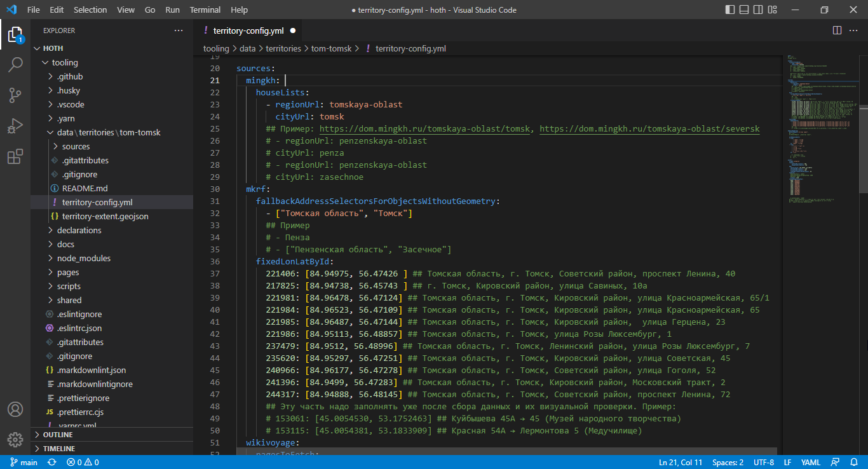Open the Accounts icon
Viewport: 868px width, 469px height.
click(x=15, y=409)
